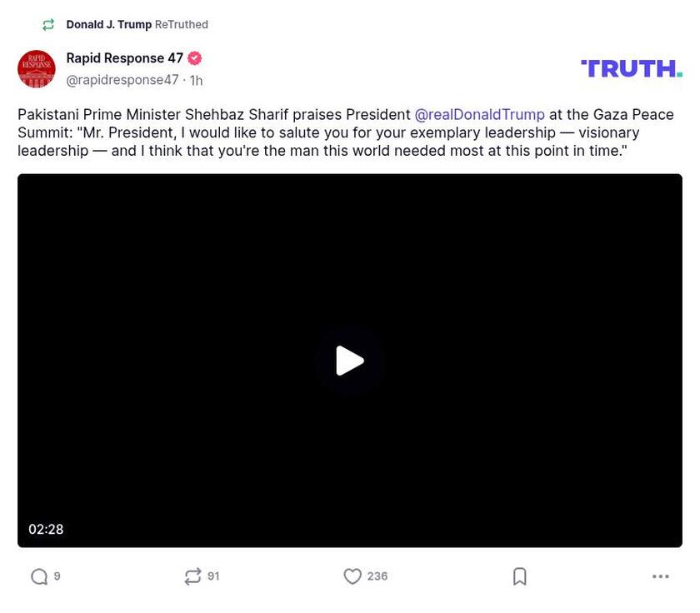ReTruth the post using the repost icon
Viewport: 700px width, 613px height.
pyautogui.click(x=193, y=576)
